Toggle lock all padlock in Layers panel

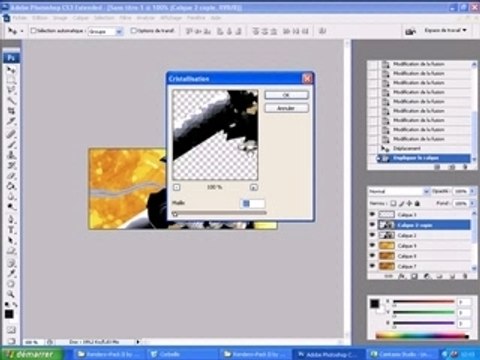[x=417, y=203]
